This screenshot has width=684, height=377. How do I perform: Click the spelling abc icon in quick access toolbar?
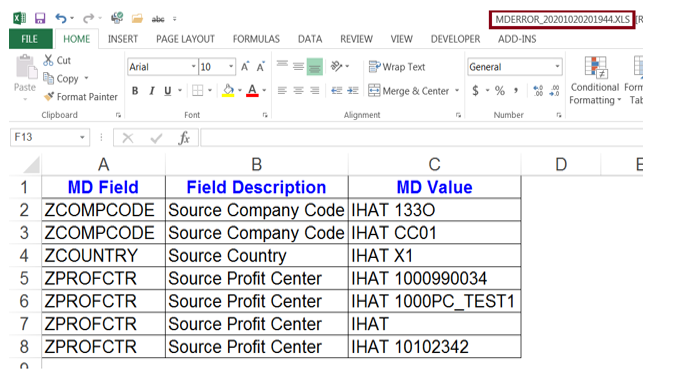(x=158, y=19)
